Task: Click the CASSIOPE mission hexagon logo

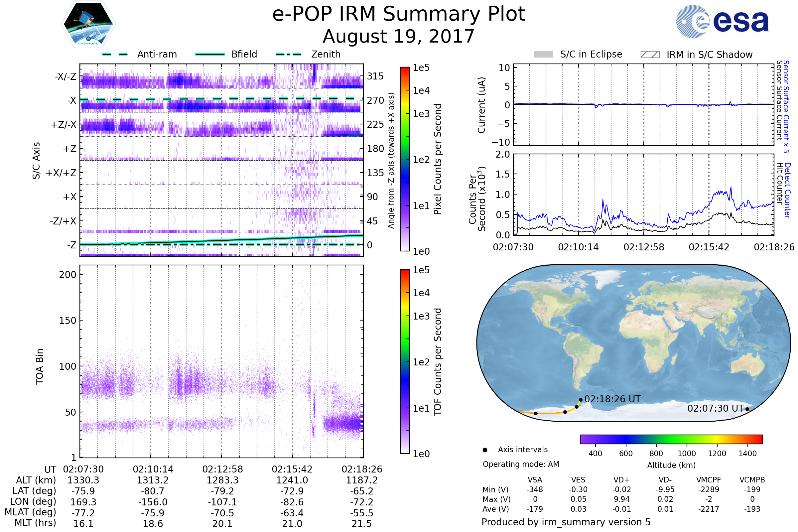Action: coord(88,24)
